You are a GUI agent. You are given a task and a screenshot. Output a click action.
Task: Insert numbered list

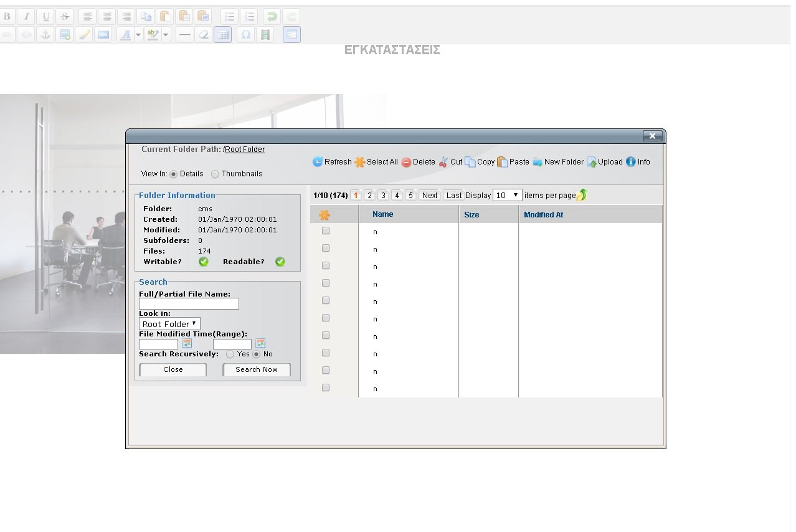pos(249,17)
